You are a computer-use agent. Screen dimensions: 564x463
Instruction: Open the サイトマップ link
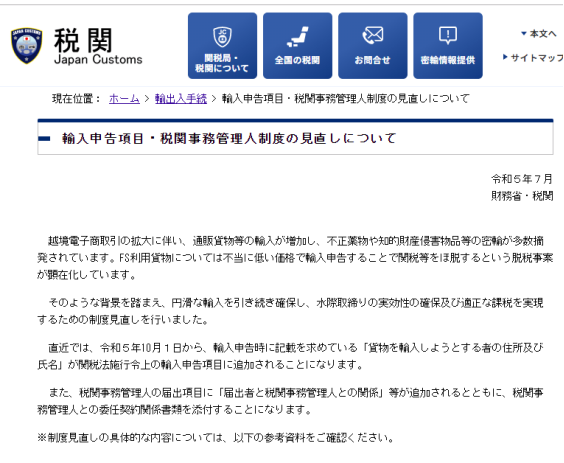click(533, 58)
